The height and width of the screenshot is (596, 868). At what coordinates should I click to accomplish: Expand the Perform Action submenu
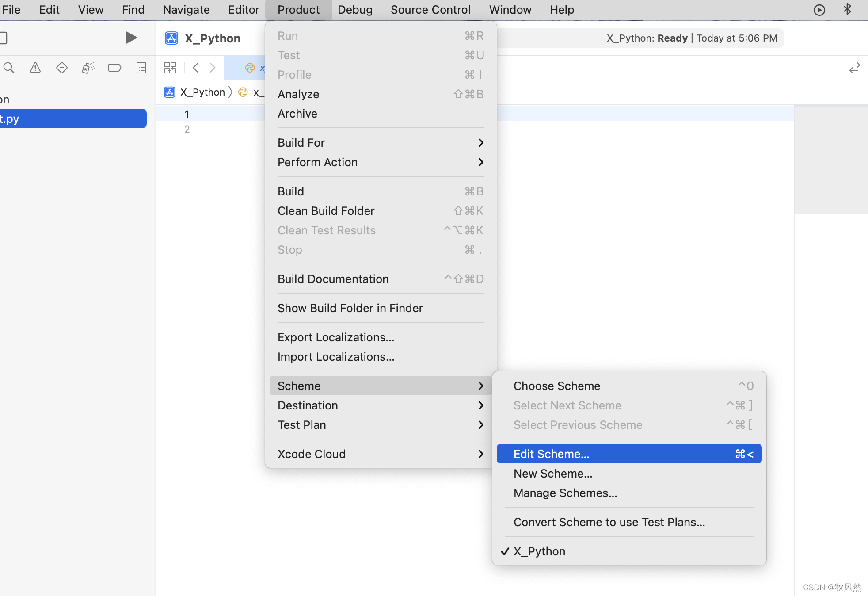tap(381, 162)
